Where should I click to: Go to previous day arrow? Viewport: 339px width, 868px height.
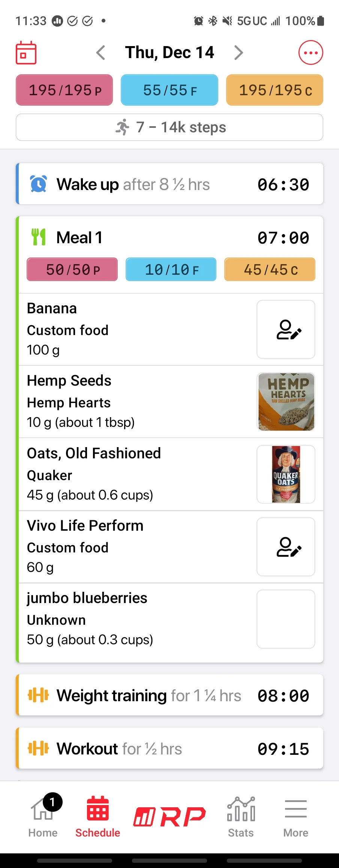point(100,52)
